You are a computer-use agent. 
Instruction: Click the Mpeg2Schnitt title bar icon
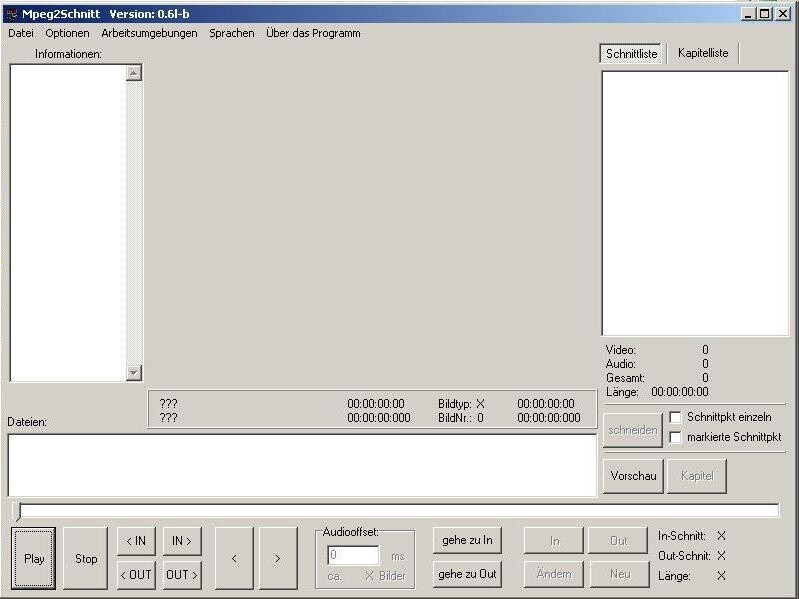click(x=12, y=14)
